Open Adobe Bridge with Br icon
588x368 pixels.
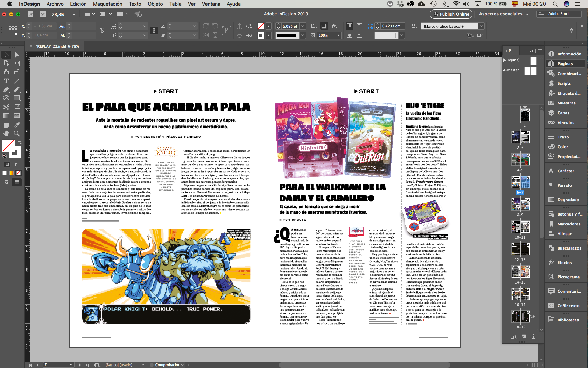point(30,14)
